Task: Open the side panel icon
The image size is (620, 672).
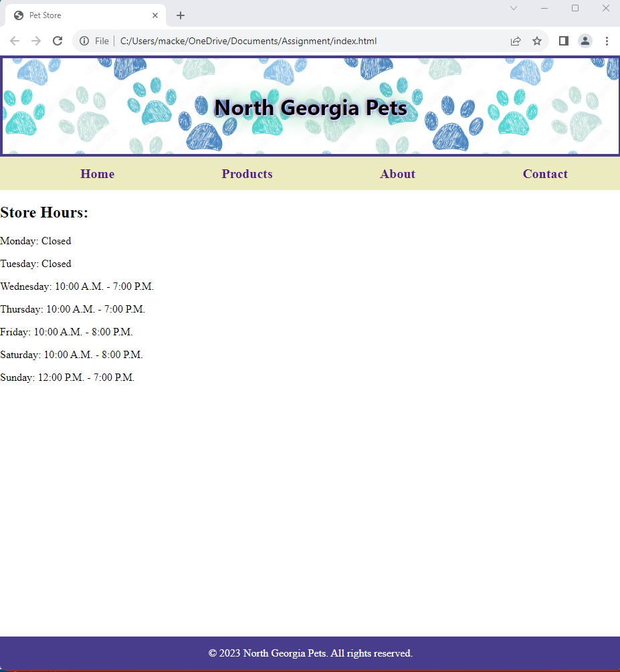Action: 563,41
